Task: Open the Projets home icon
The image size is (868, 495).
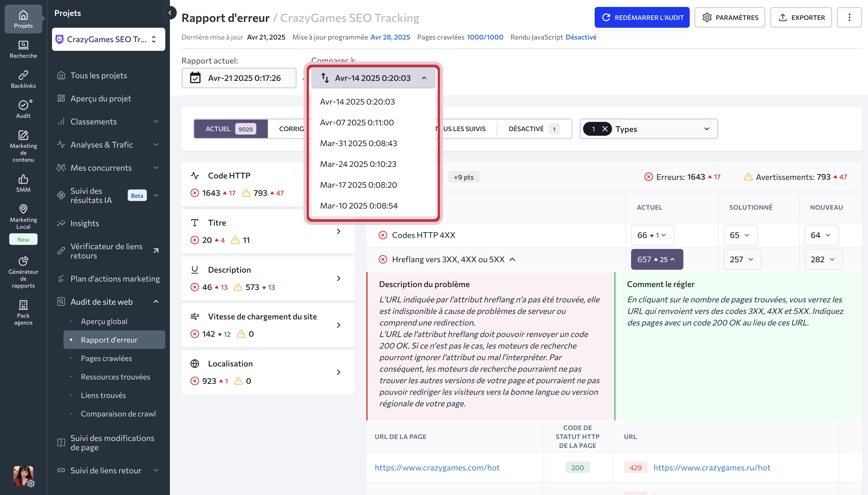Action: click(x=23, y=19)
